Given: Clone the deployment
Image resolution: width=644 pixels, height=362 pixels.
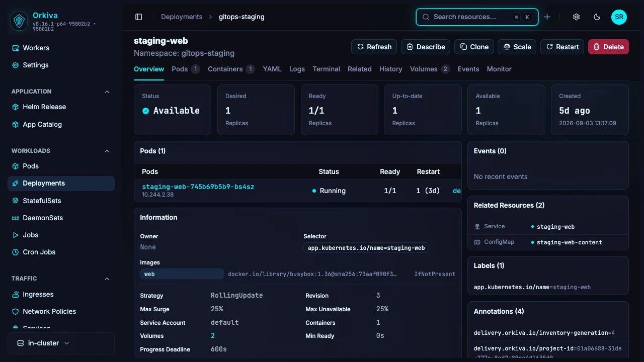Looking at the screenshot, I should [474, 47].
